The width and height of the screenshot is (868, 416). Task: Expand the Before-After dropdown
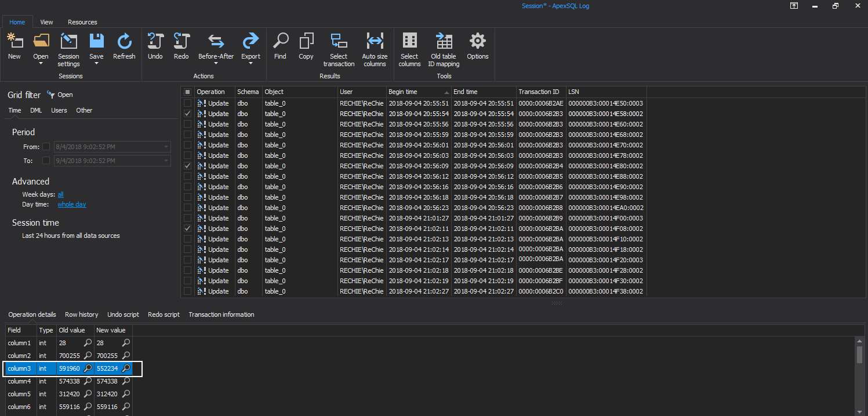click(x=216, y=64)
